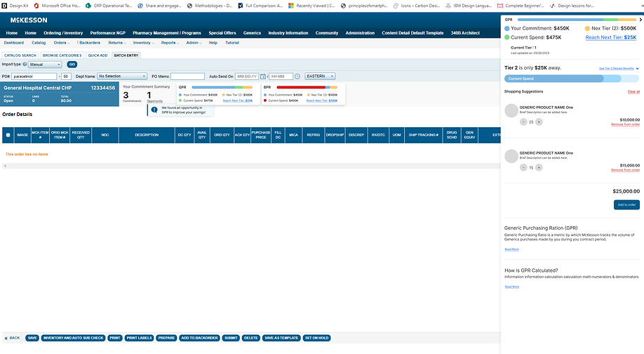644x354 pixels.
Task: Click the red BPR progress bar
Action: [x=307, y=87]
